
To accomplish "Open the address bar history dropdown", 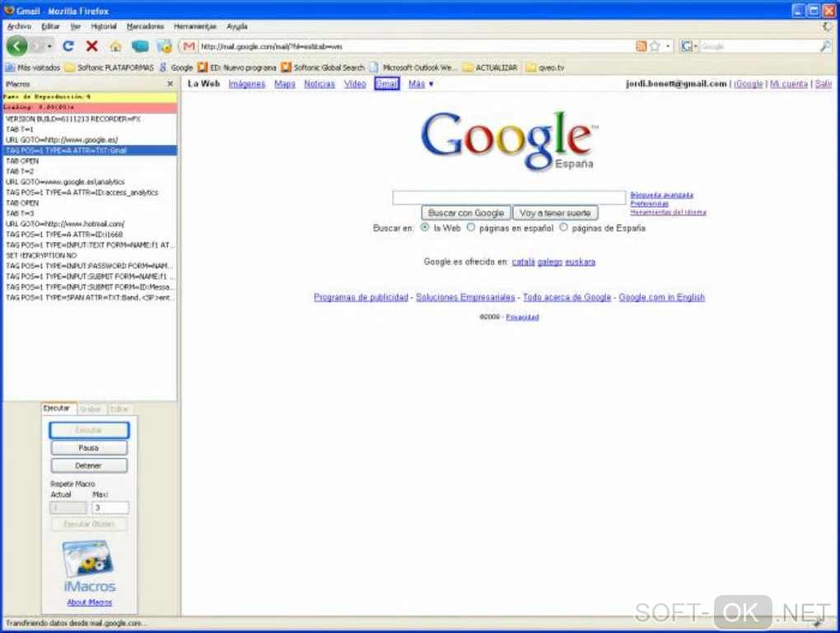I will click(x=668, y=47).
